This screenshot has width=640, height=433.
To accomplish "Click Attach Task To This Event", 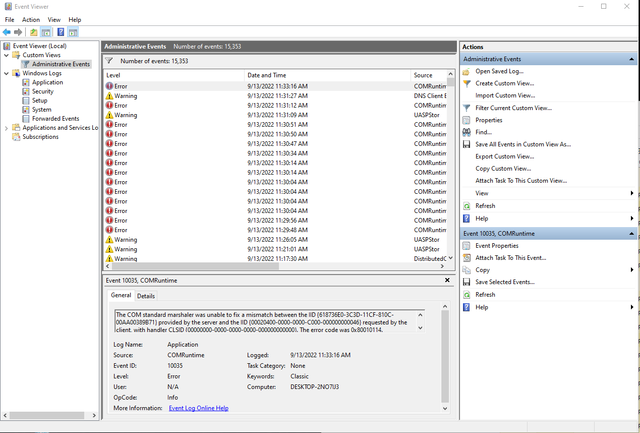I will 510,258.
